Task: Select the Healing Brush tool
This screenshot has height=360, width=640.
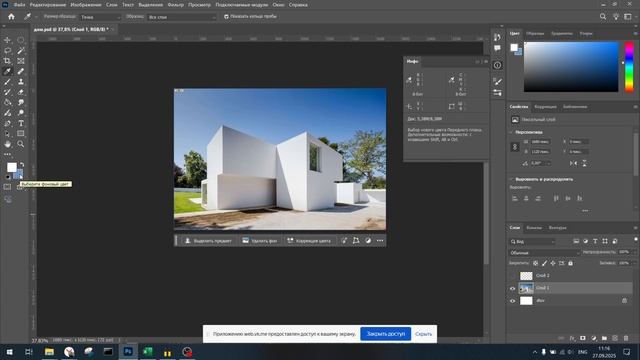Action: click(20, 71)
